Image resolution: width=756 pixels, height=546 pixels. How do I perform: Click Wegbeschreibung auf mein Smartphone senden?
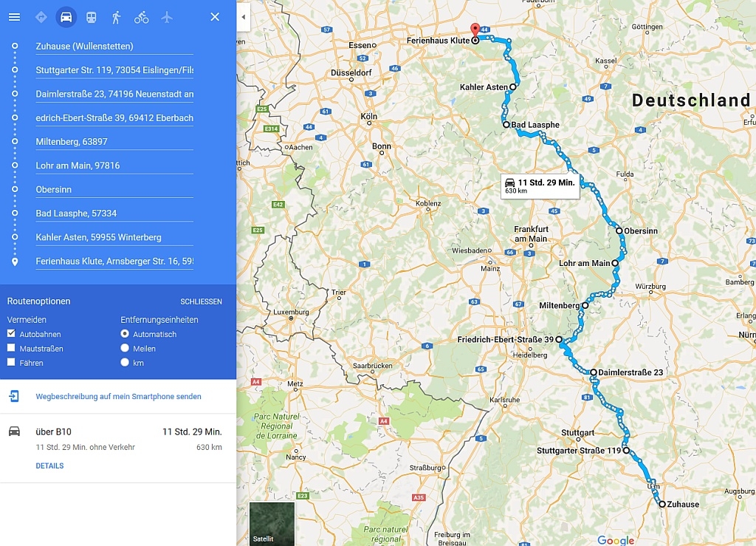pyautogui.click(x=119, y=397)
